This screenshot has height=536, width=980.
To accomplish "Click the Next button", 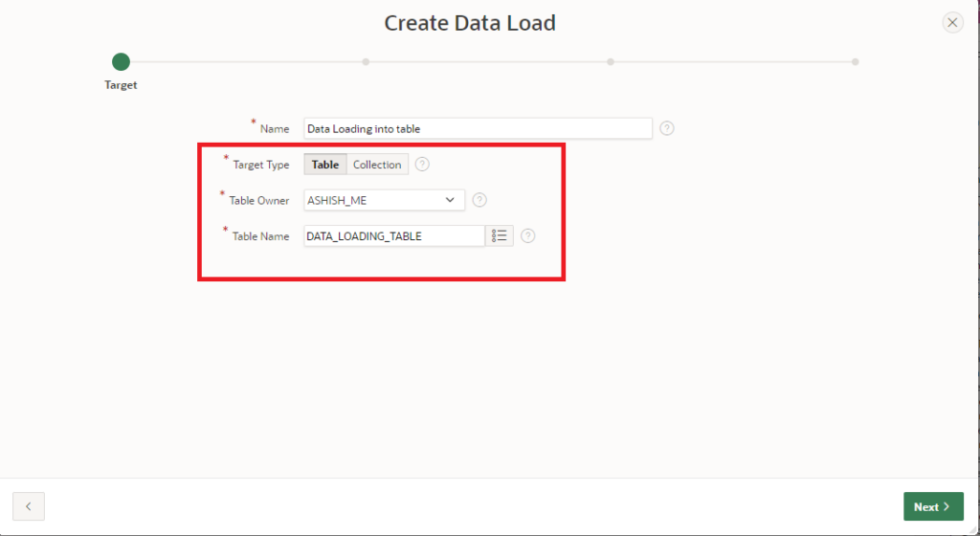I will pos(932,506).
